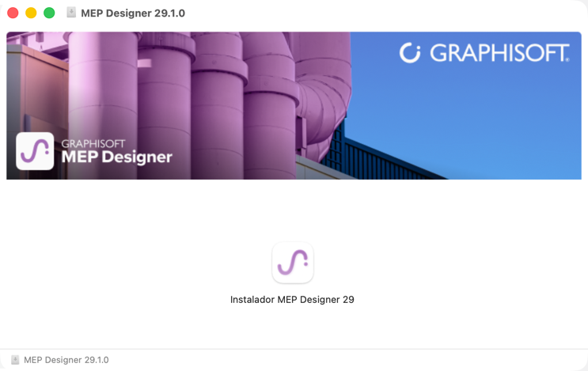Click the MEP Designer logo icon in the banner

pos(35,151)
